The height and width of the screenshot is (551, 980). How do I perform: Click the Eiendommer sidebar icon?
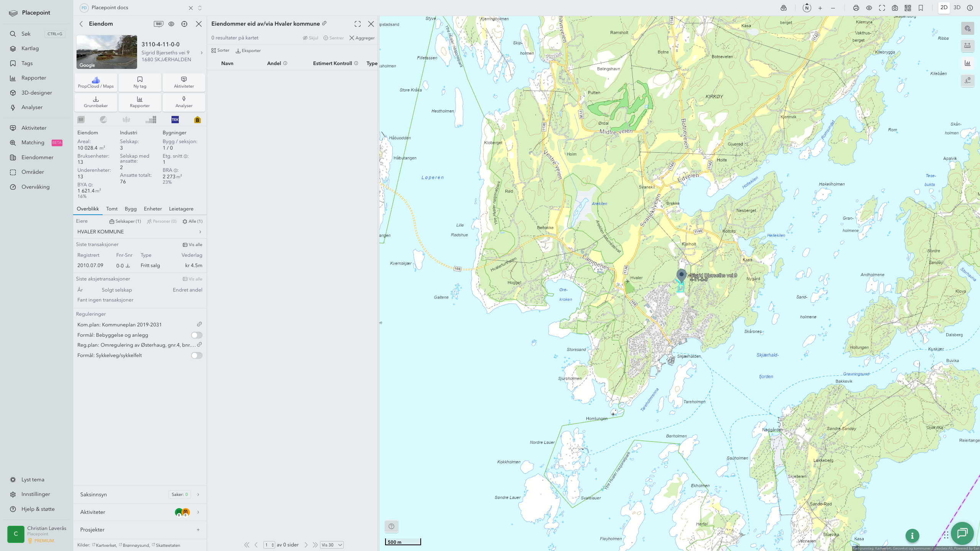click(x=13, y=158)
